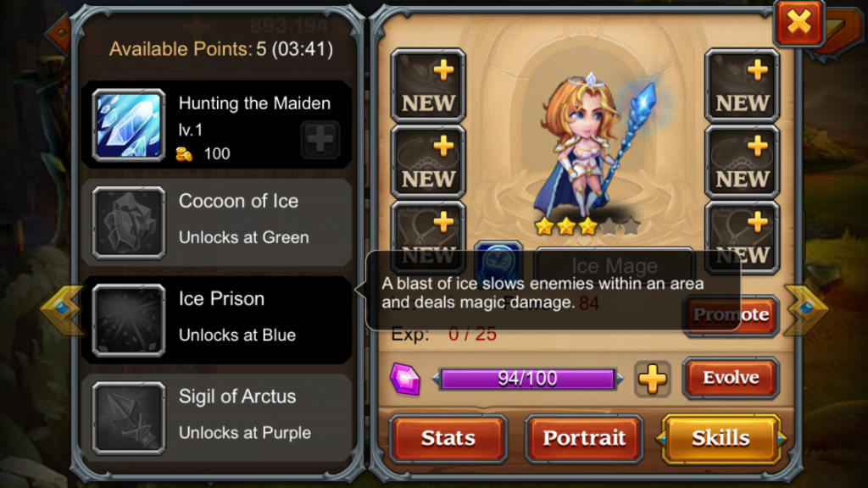This screenshot has width=868, height=488.
Task: Close the hero panel with the X
Action: pos(798,23)
